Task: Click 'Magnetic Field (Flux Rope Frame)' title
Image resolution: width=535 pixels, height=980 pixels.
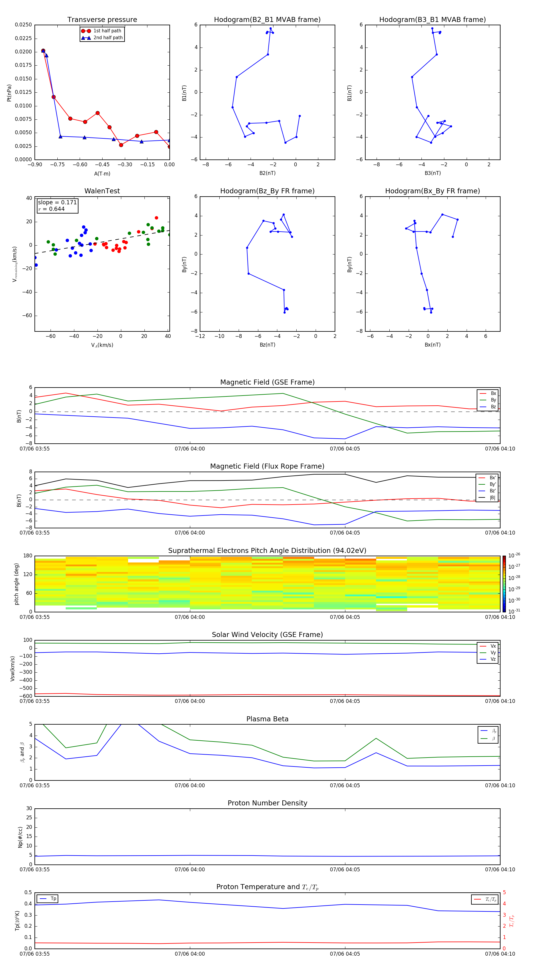Action: pos(267,467)
